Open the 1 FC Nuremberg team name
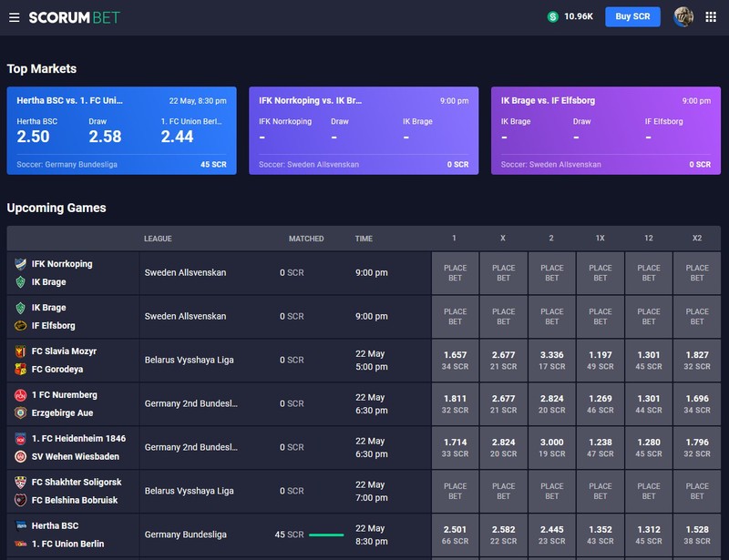Viewport: 729px width, 560px height. (x=65, y=395)
